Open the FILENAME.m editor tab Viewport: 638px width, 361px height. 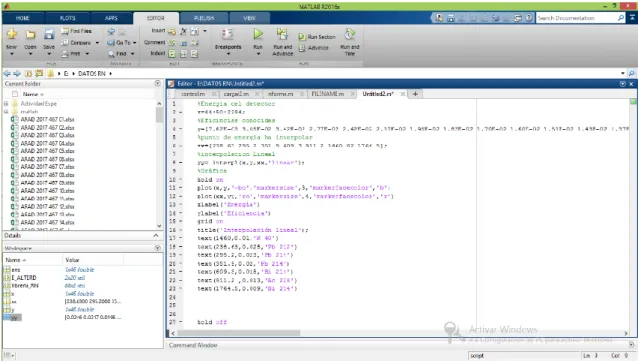[x=328, y=94]
